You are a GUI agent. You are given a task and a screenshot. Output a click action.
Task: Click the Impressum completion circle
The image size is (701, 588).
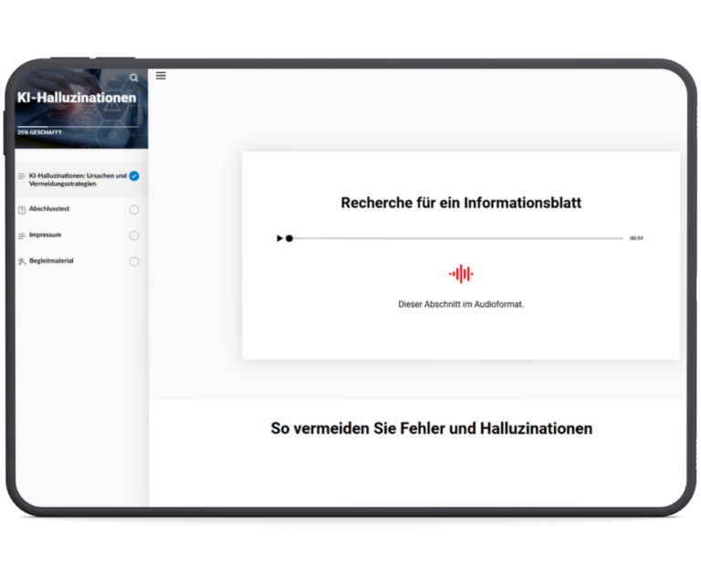[134, 236]
